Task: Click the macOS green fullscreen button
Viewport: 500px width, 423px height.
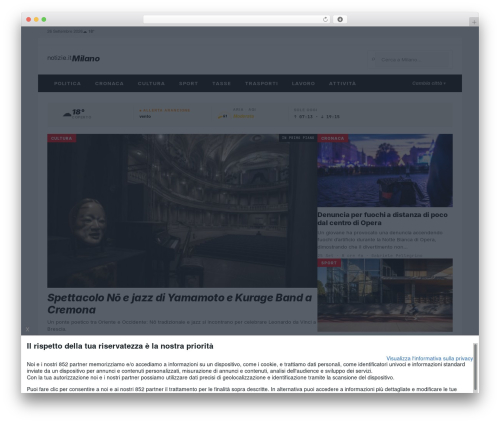Action: click(x=44, y=19)
